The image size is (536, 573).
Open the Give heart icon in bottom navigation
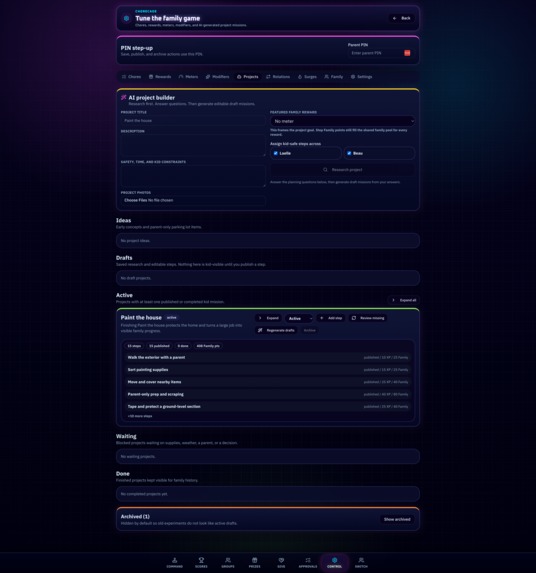click(x=281, y=560)
